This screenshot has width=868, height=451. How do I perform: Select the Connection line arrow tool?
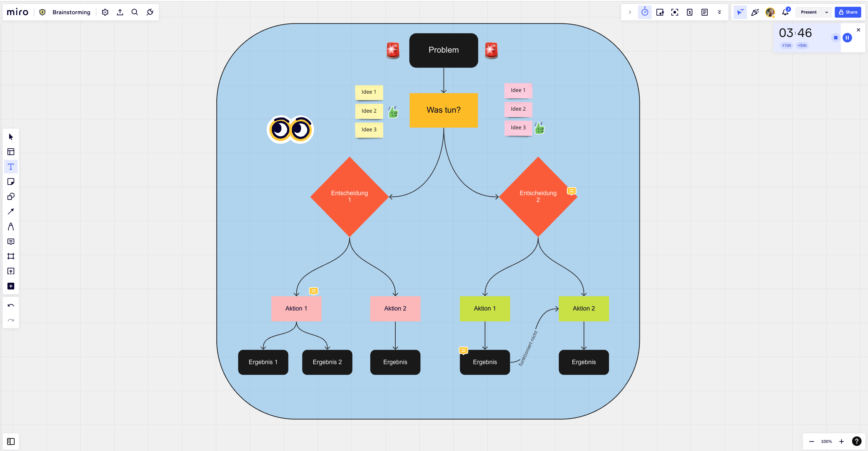click(x=11, y=211)
